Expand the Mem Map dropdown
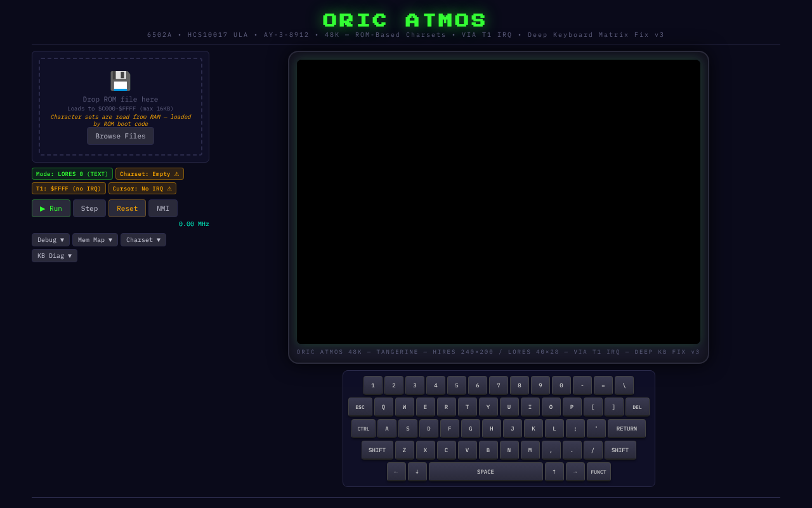The width and height of the screenshot is (812, 508). point(95,239)
